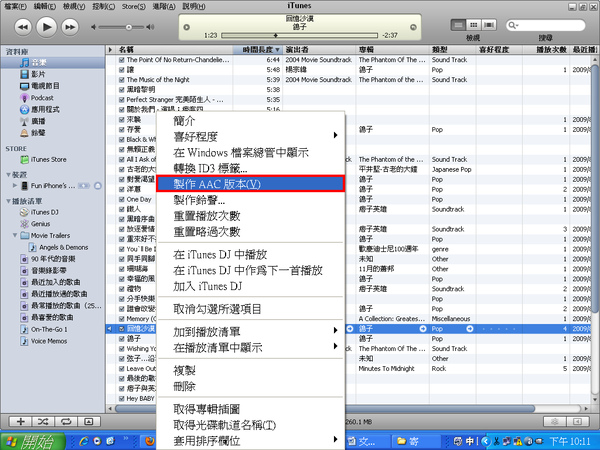Viewport: 600px width, 450px height.
Task: Uncheck the 鴿子 song checkbox
Action: point(121,339)
